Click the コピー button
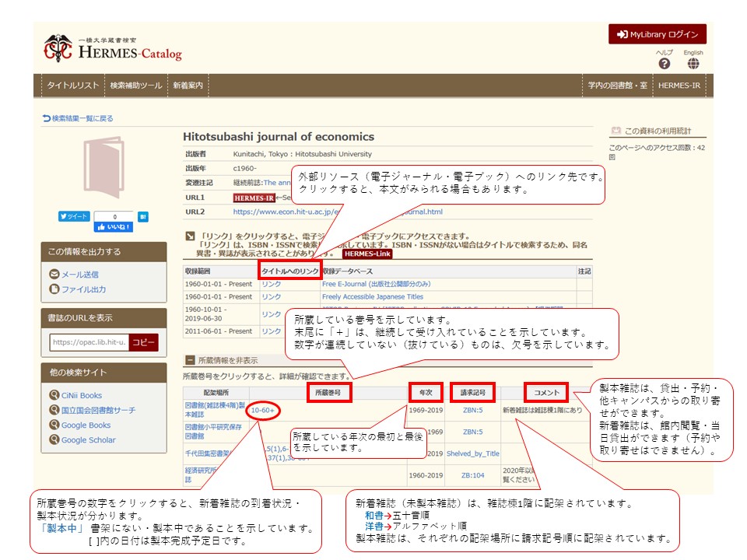Screen dimensions: 747x560 [143, 342]
